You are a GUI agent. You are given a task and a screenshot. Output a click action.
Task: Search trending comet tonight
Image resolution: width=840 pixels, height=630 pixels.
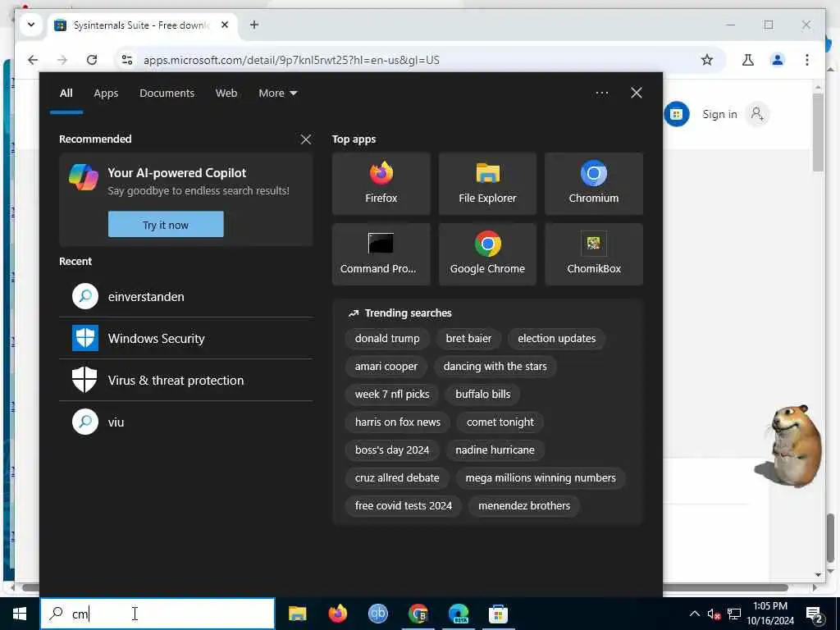click(500, 422)
